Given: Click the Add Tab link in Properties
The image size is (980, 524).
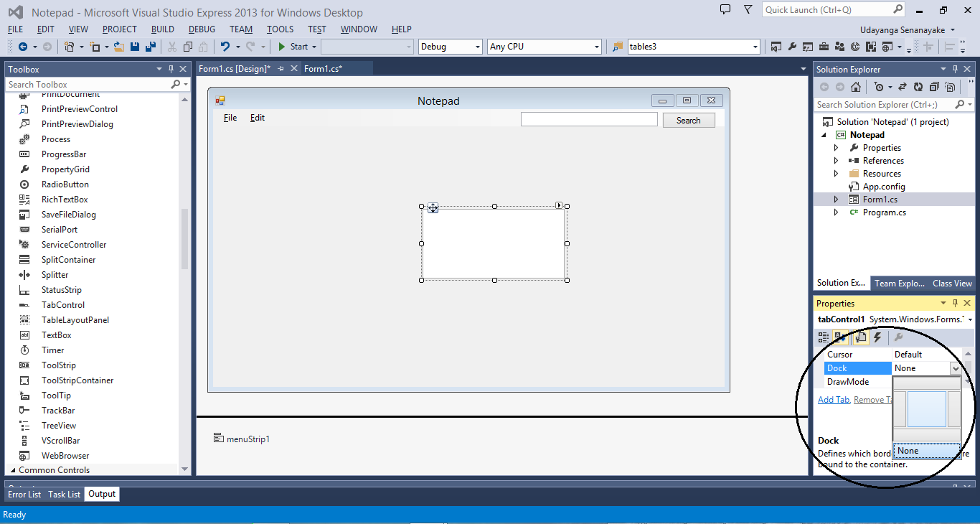Looking at the screenshot, I should click(833, 399).
